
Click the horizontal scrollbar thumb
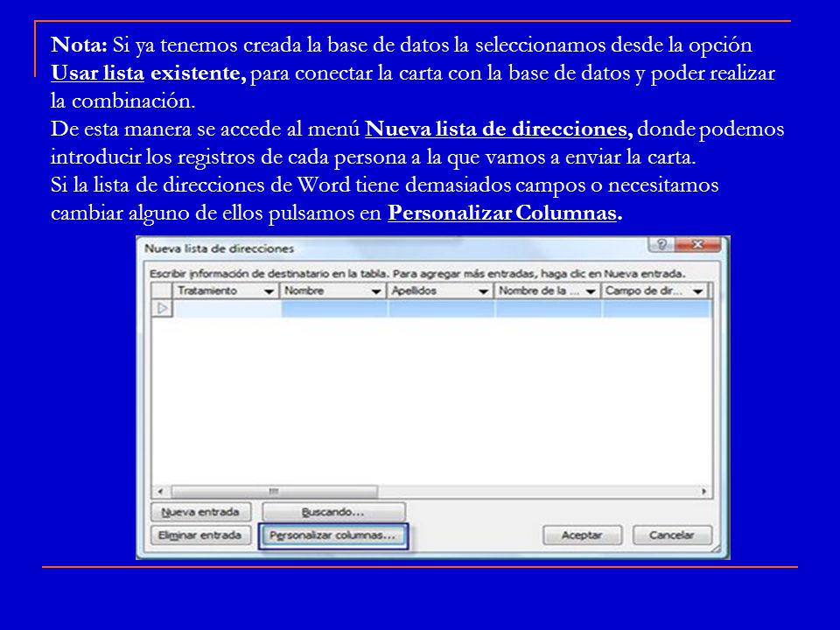point(274,491)
